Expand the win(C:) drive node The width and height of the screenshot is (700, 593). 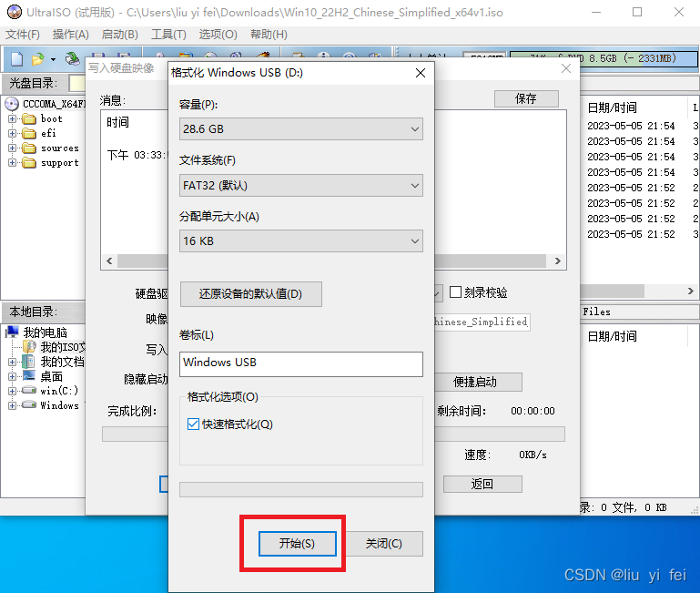(x=13, y=391)
